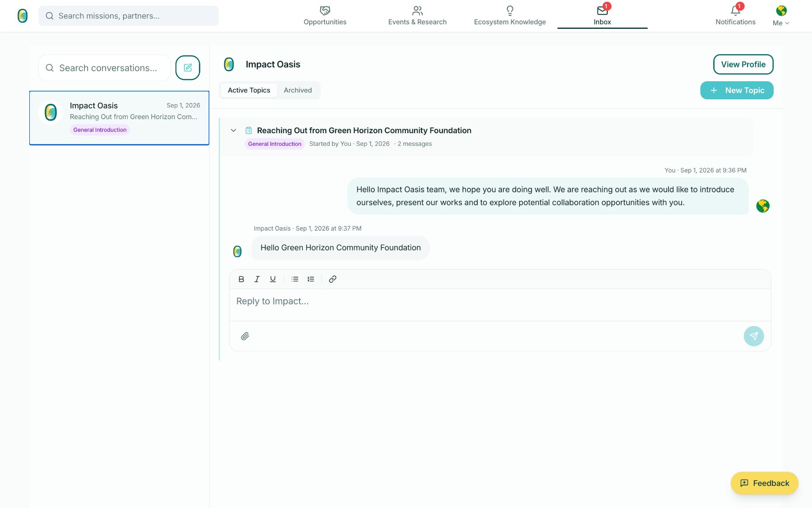
Task: Open Notifications bell
Action: (735, 16)
